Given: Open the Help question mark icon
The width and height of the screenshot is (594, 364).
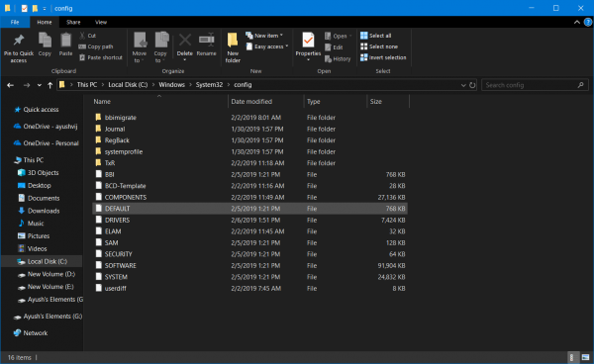Looking at the screenshot, I should click(588, 23).
